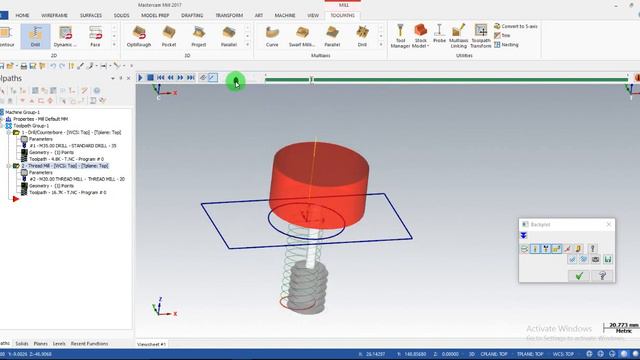Expand the 2D toolpaths gallery

[x=114, y=45]
